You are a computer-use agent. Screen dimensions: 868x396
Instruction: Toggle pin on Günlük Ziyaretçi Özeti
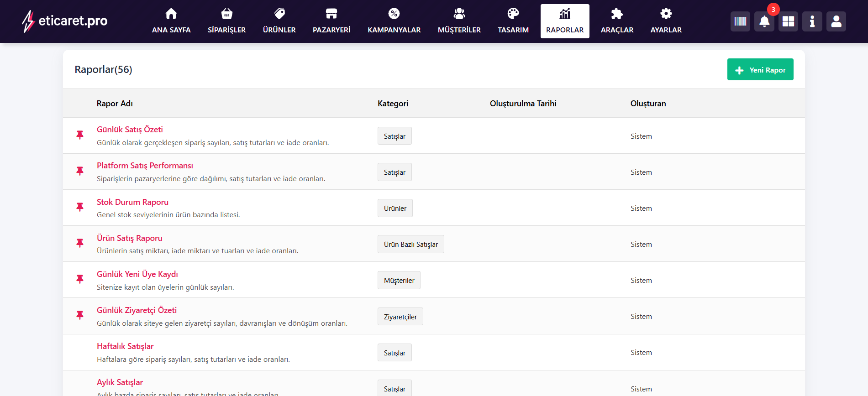tap(80, 315)
